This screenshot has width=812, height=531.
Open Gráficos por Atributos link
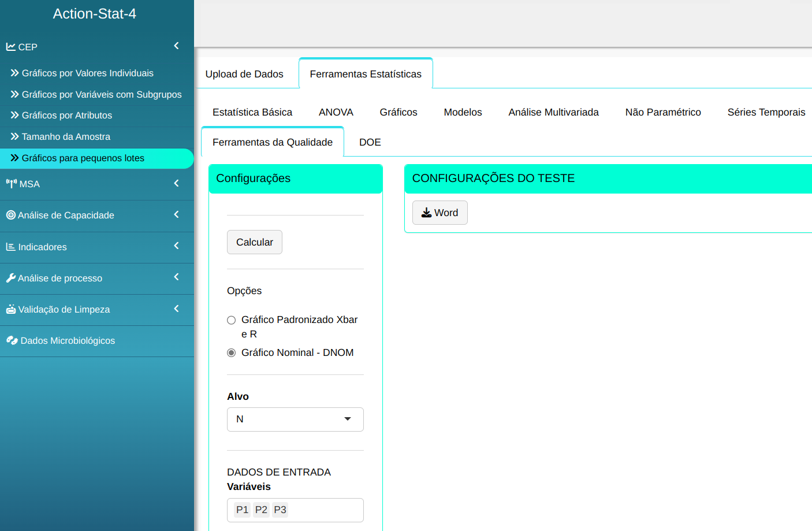point(67,116)
